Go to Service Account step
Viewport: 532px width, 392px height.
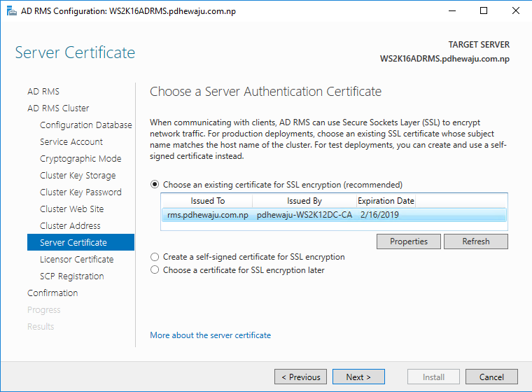click(x=71, y=142)
